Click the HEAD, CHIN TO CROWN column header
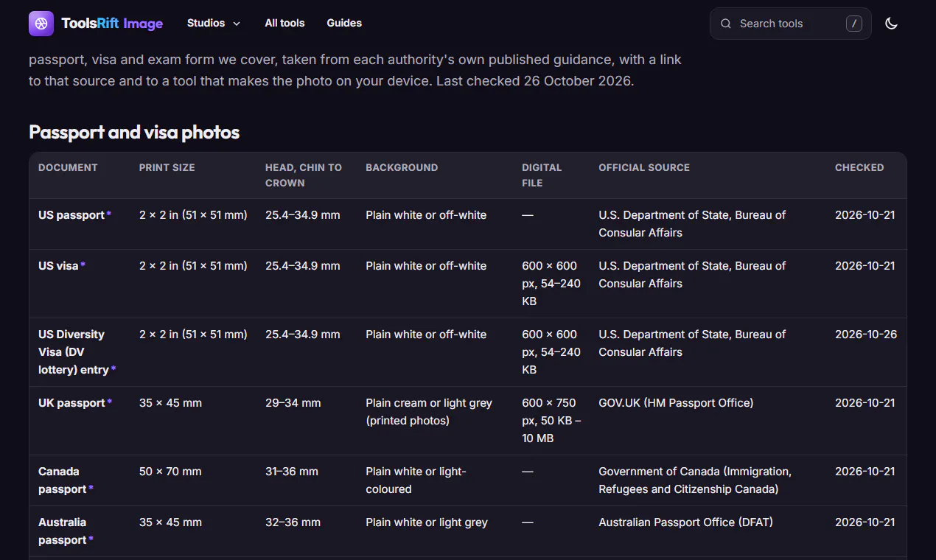Viewport: 936px width, 560px height. point(304,175)
